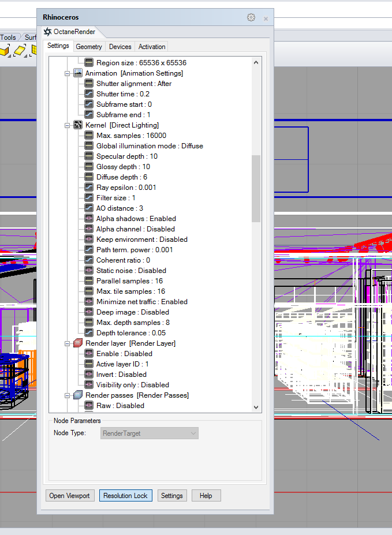The width and height of the screenshot is (392, 535).
Task: Click icon beside AO distance row
Action: point(89,208)
